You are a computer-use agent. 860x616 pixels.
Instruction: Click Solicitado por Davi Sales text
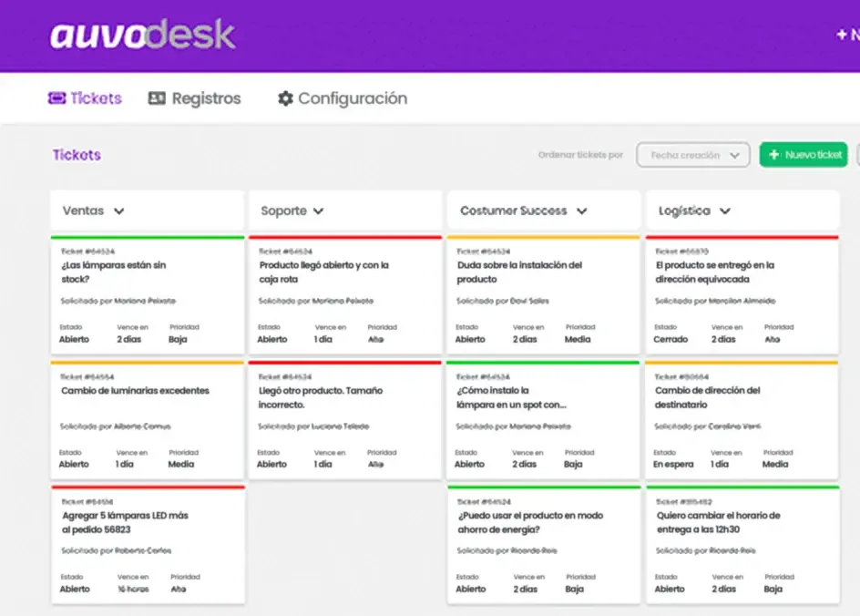pos(502,301)
